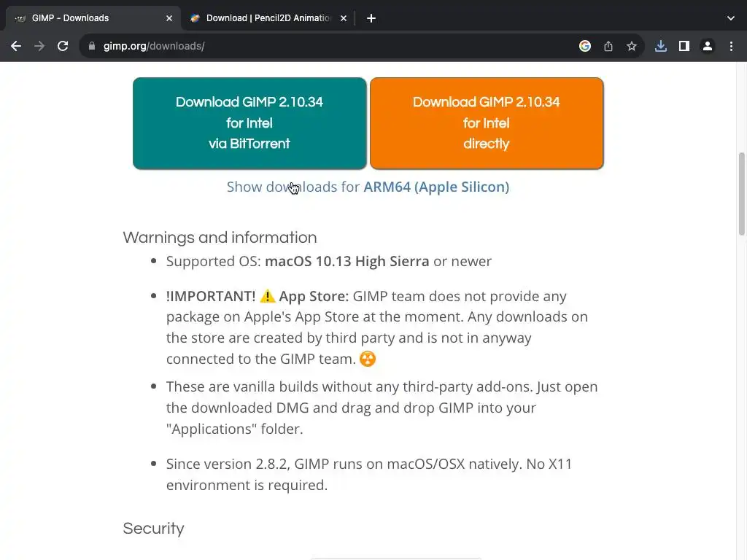The width and height of the screenshot is (747, 560).
Task: Click the GIMP favicon on the first tab
Action: pyautogui.click(x=20, y=18)
